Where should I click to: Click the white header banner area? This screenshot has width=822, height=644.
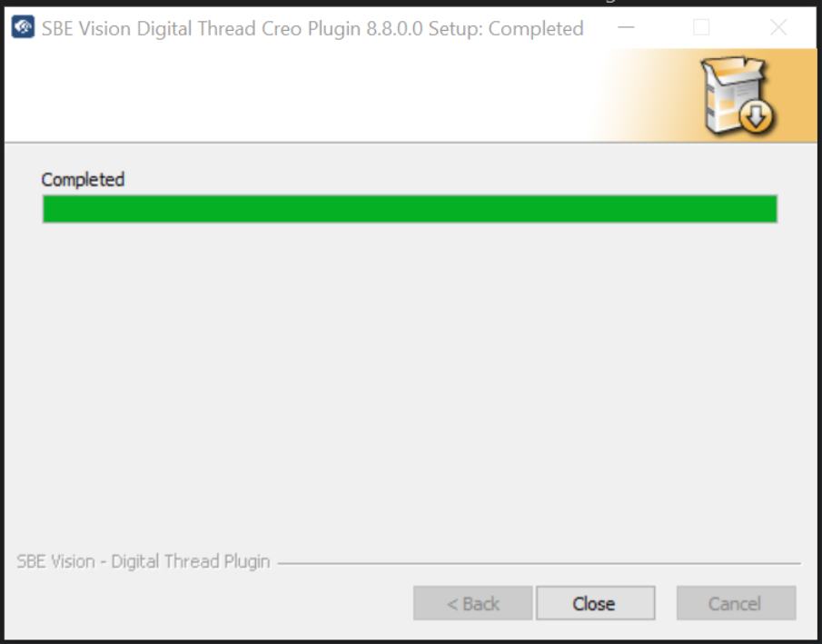pyautogui.click(x=299, y=95)
